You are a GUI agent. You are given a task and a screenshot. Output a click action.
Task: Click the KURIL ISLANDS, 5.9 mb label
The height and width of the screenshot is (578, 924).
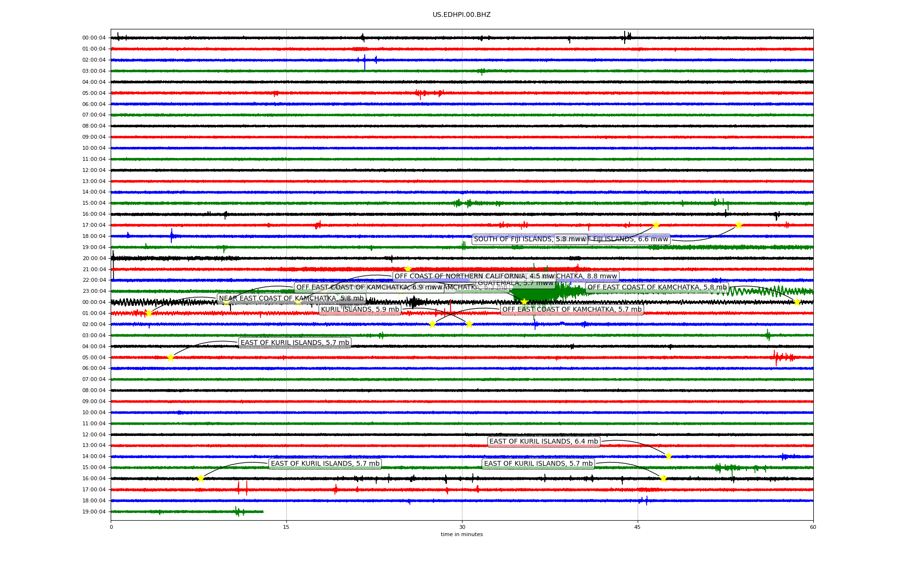click(x=360, y=310)
